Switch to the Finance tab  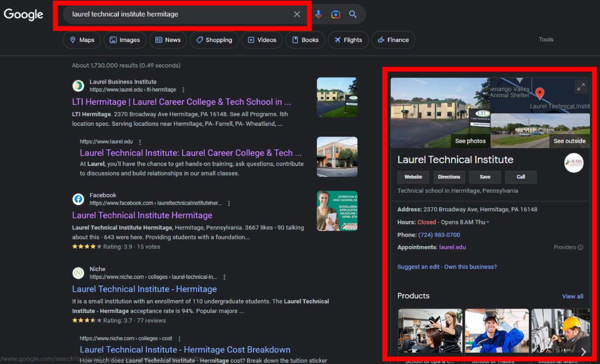pos(393,40)
